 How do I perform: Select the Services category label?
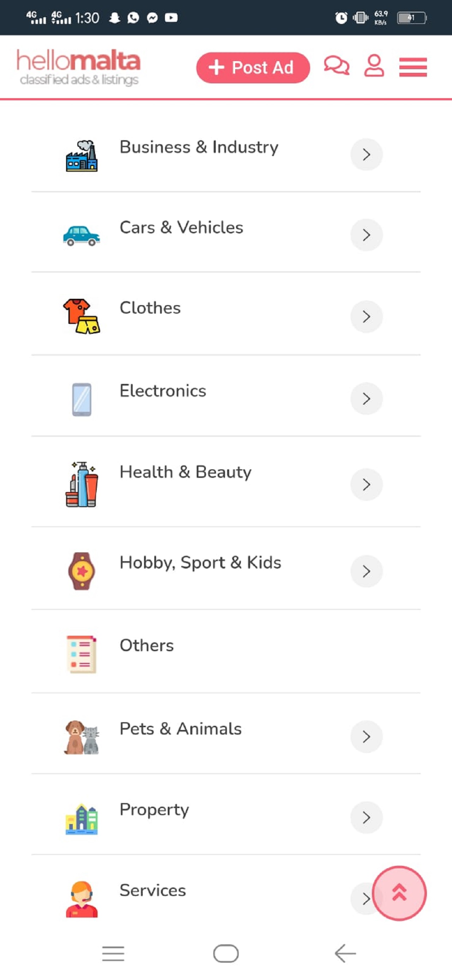click(153, 890)
